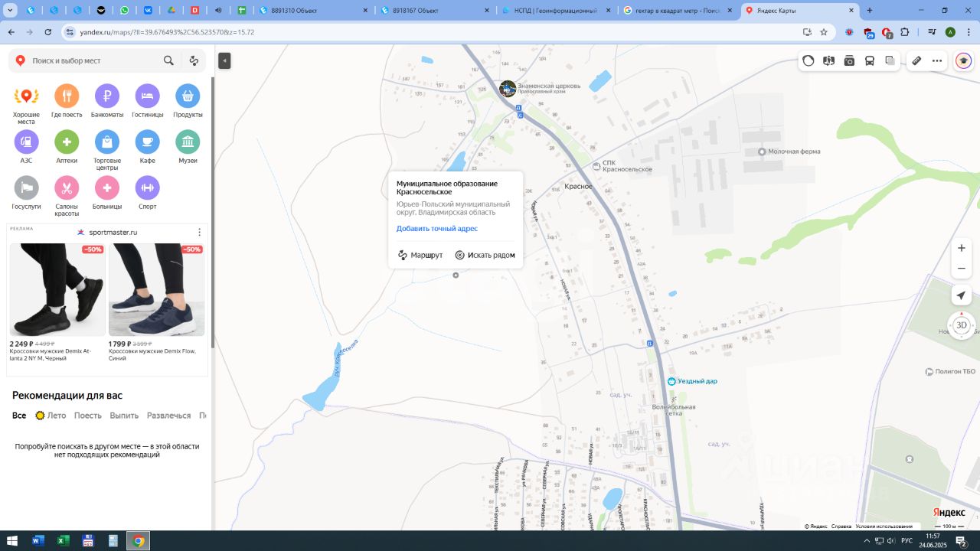This screenshot has height=551, width=980.
Task: Click Добавить точный адрес link
Action: click(x=436, y=229)
